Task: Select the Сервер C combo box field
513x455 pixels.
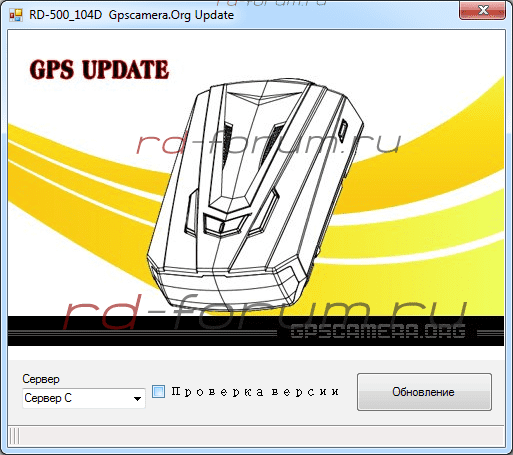Action: 84,398
